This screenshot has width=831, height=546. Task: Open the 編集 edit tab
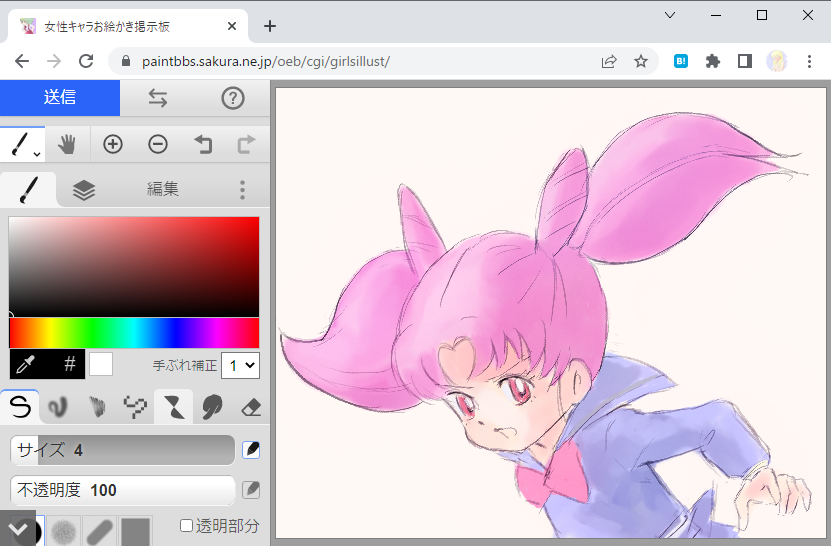163,189
